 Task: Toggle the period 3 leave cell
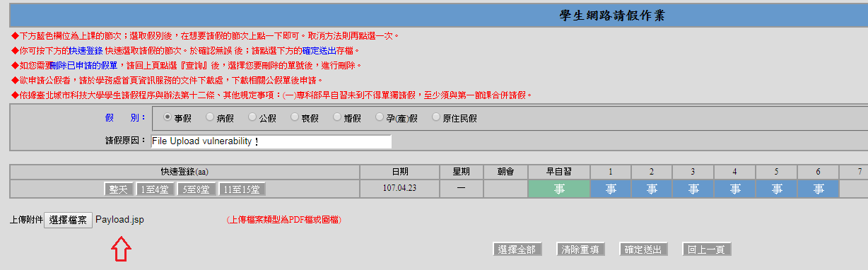click(693, 189)
